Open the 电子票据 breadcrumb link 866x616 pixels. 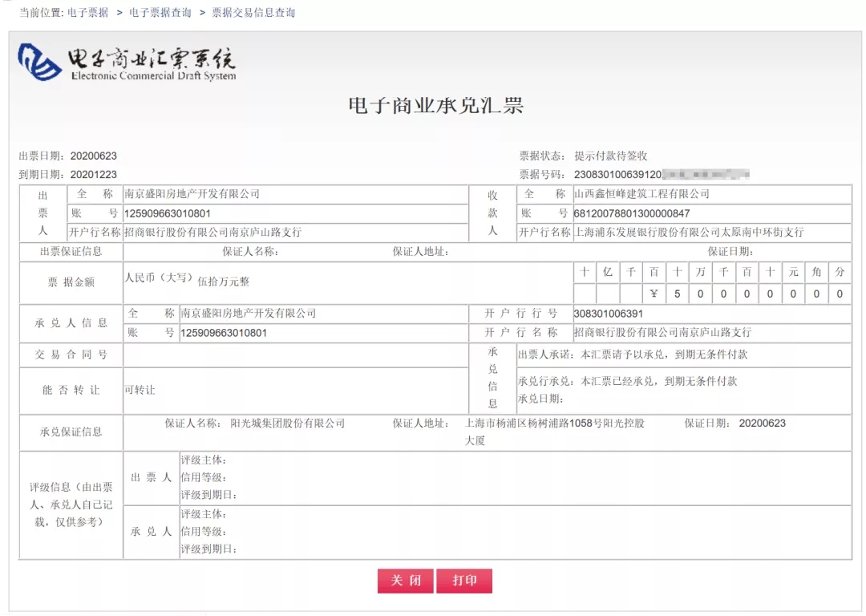pos(88,12)
